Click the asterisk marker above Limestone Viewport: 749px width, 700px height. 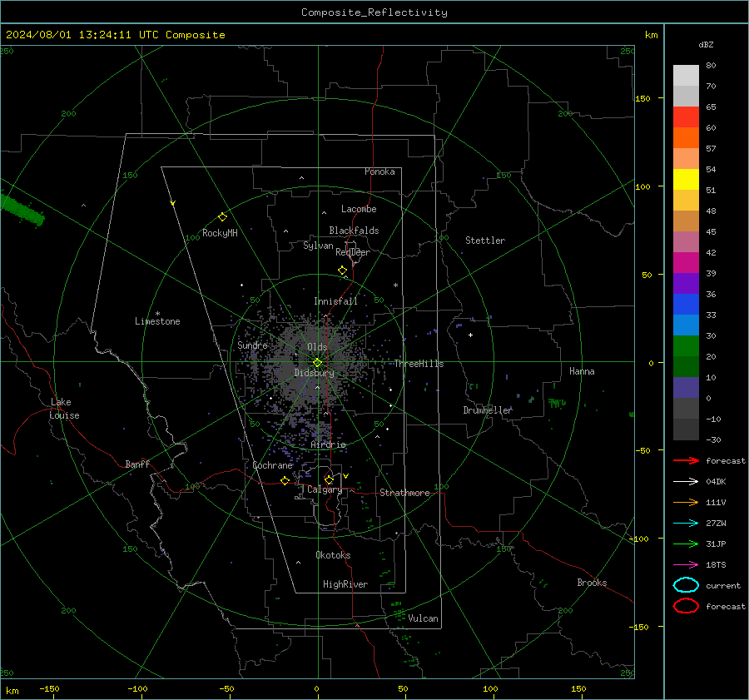157,314
